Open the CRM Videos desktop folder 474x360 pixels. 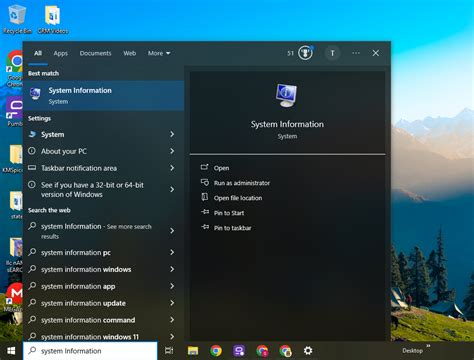[53, 19]
